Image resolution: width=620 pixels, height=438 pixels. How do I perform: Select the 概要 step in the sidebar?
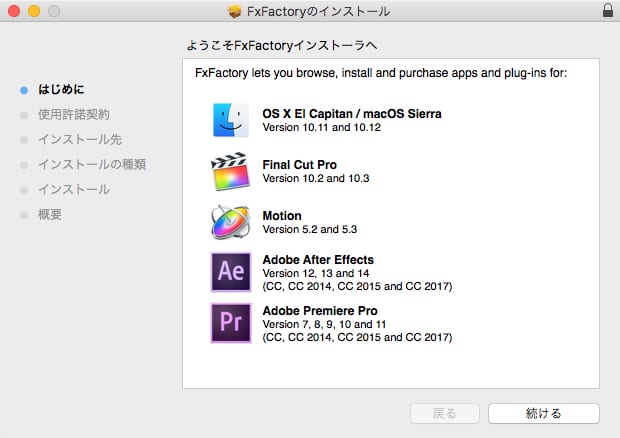coord(50,215)
